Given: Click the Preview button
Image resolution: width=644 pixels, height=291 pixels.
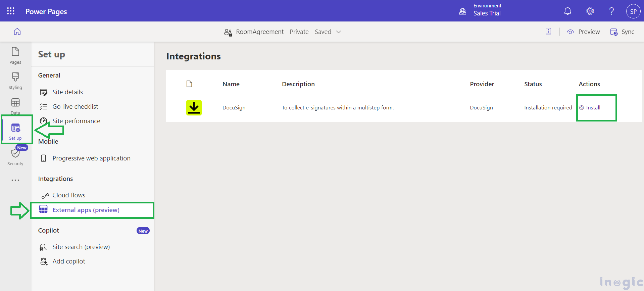Looking at the screenshot, I should point(583,32).
